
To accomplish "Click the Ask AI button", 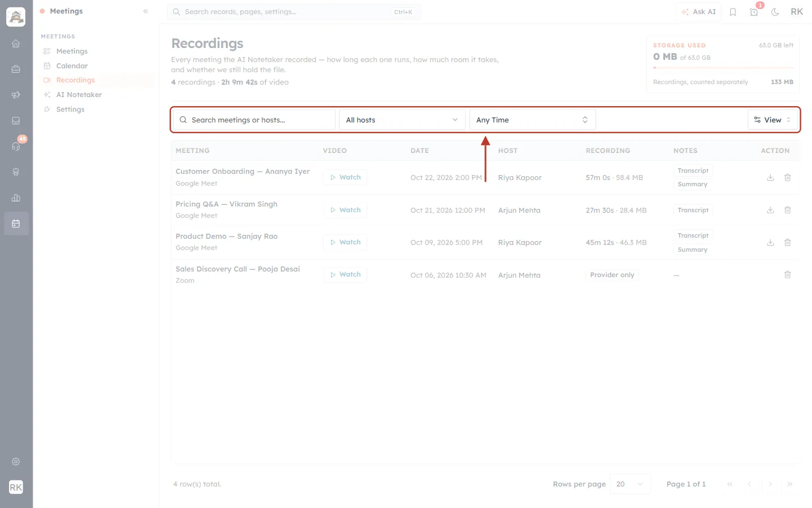I will 699,12.
